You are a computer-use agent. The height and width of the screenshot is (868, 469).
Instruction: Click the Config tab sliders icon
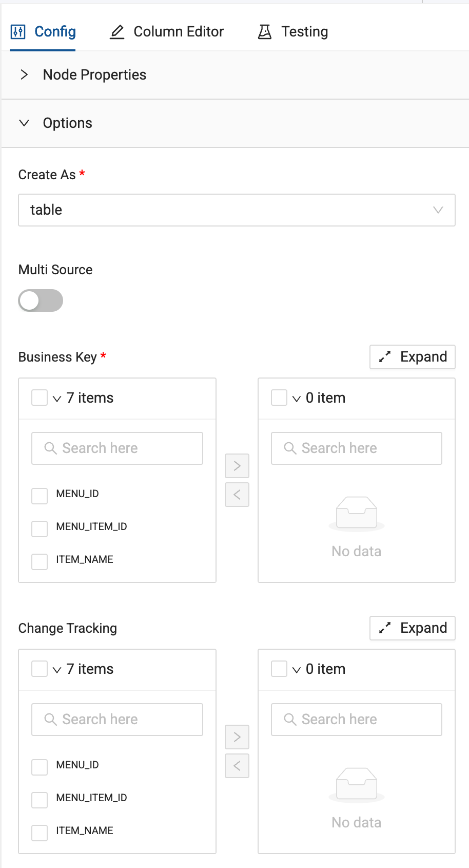coord(18,32)
